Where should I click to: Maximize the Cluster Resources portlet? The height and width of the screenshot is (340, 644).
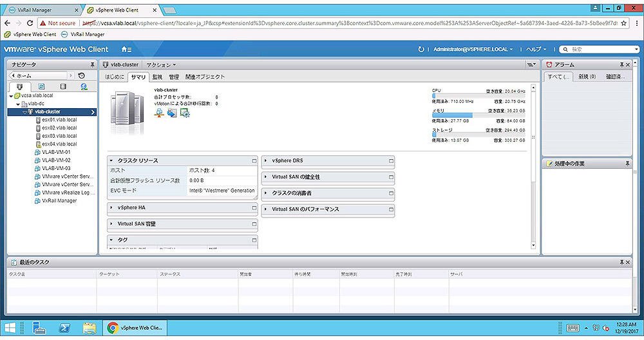click(x=254, y=160)
